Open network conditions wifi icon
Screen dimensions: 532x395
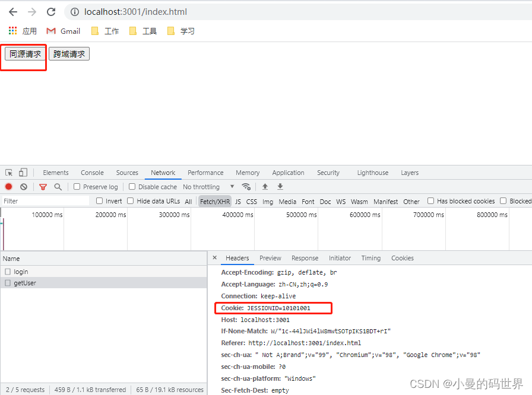tap(246, 187)
